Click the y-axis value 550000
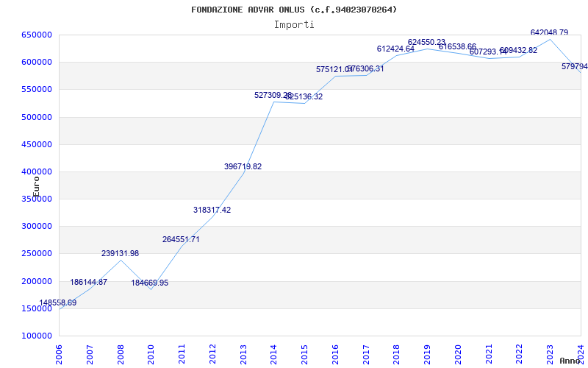 [37, 89]
